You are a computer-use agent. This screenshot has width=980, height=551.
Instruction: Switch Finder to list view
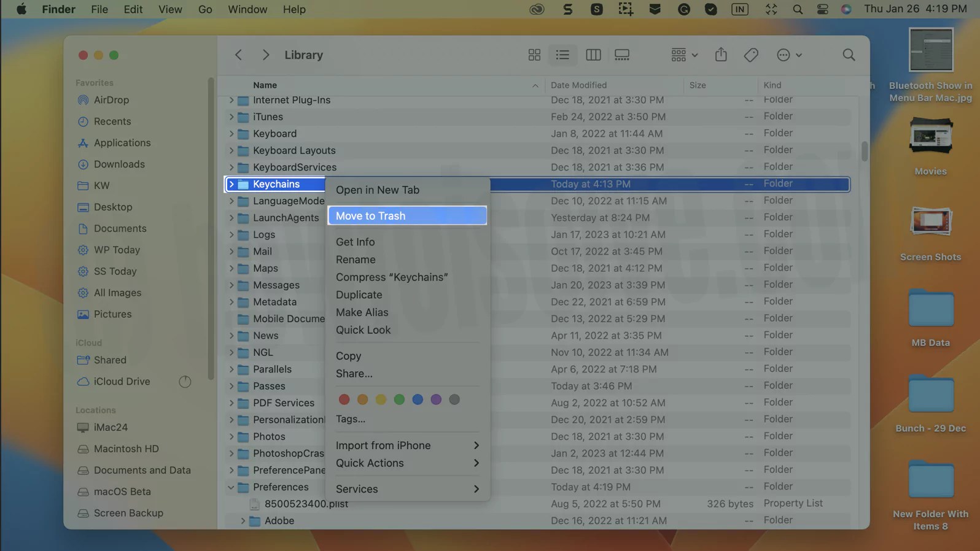[562, 55]
